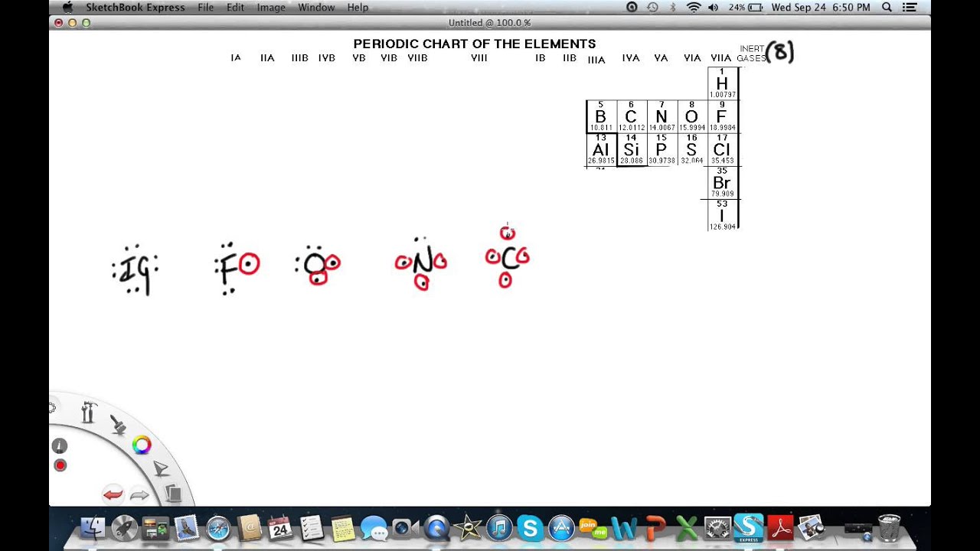Launch Skype from the dock

[x=530, y=528]
